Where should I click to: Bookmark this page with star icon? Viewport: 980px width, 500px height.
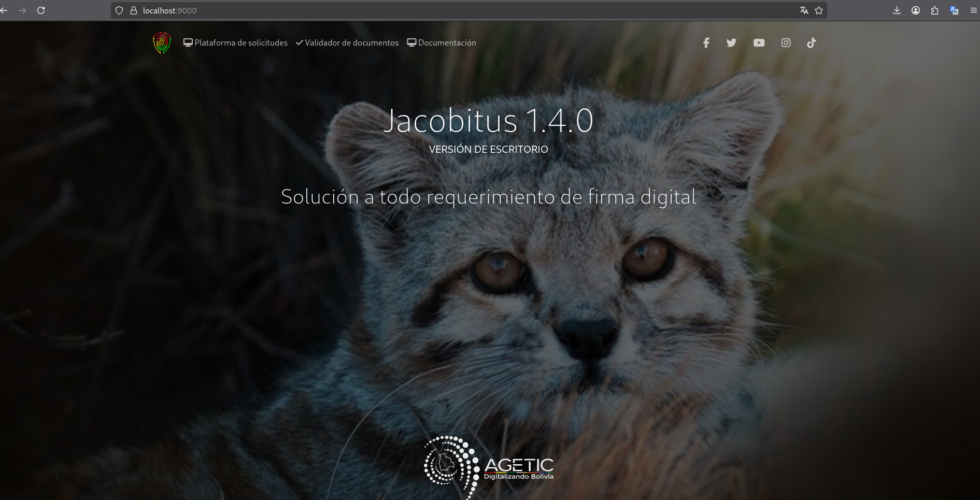819,10
